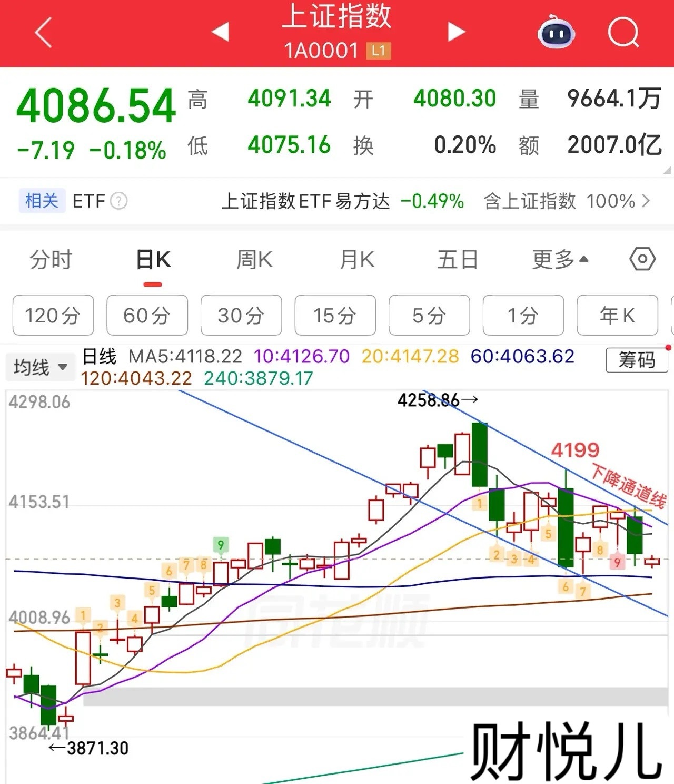Switch to 五日 tab

tap(458, 260)
